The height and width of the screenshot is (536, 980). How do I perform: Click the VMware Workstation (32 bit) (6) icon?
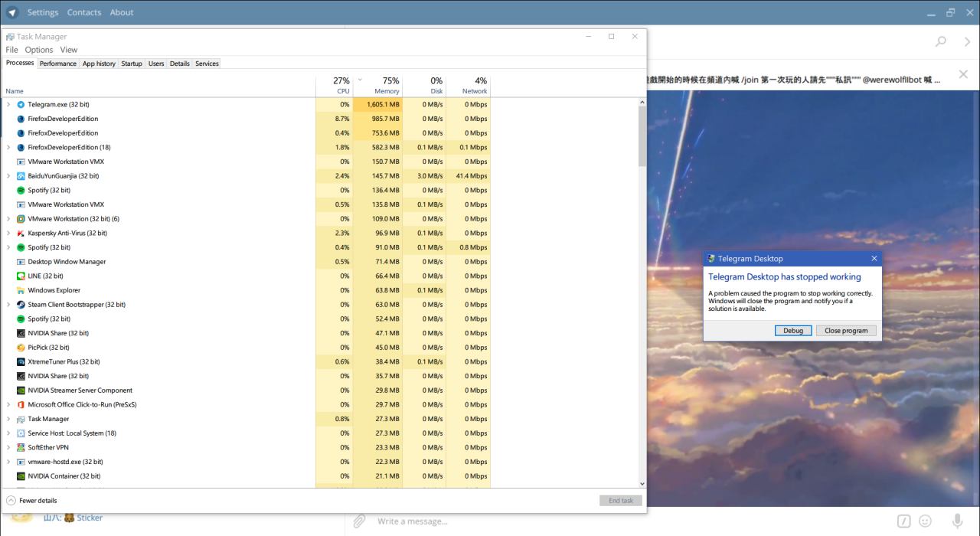(x=21, y=219)
